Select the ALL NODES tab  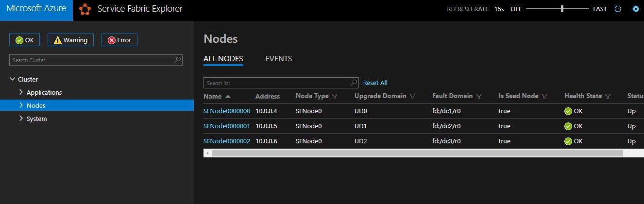coord(223,59)
